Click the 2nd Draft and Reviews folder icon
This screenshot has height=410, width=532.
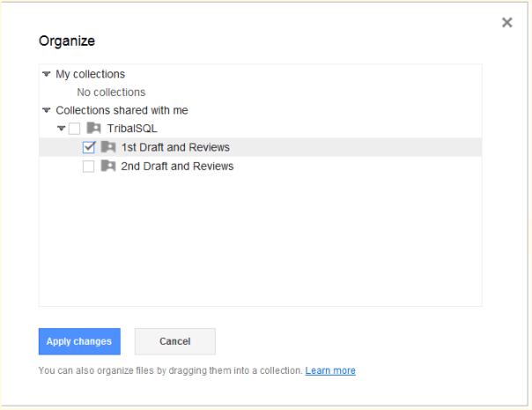point(108,166)
